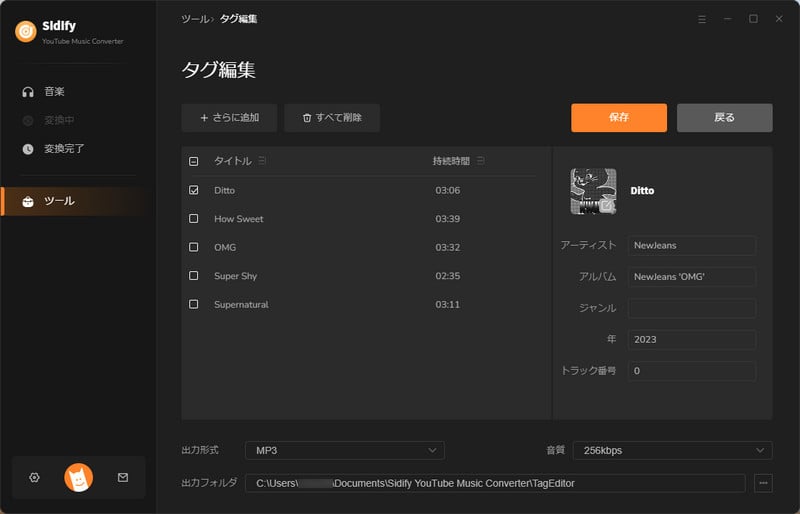This screenshot has width=800, height=514.
Task: Check the How Sweet track checkbox
Action: tap(193, 218)
